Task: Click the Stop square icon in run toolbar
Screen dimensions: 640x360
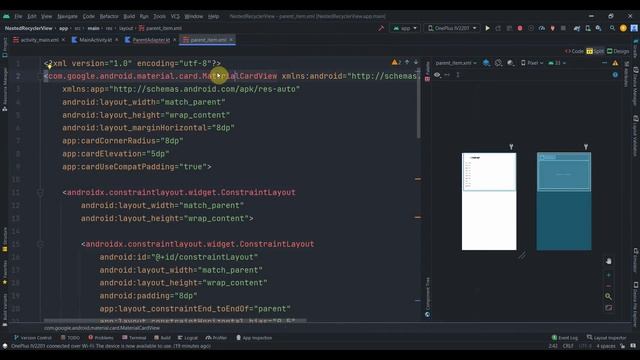Action: pos(563,28)
